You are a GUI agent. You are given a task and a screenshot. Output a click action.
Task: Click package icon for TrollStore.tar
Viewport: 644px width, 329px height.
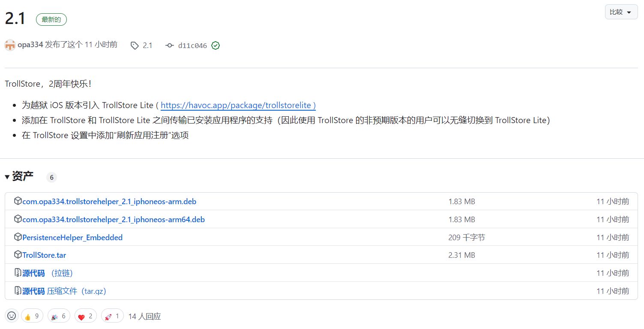pos(18,255)
